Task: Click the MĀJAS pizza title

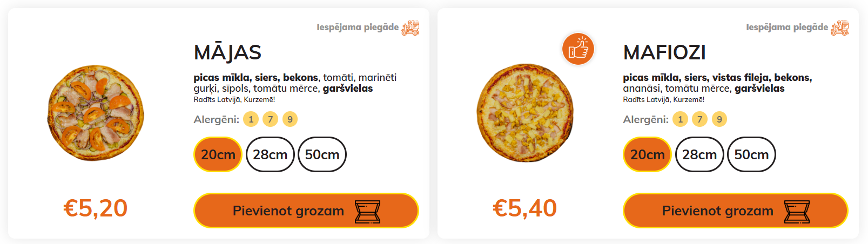Action: [x=227, y=52]
